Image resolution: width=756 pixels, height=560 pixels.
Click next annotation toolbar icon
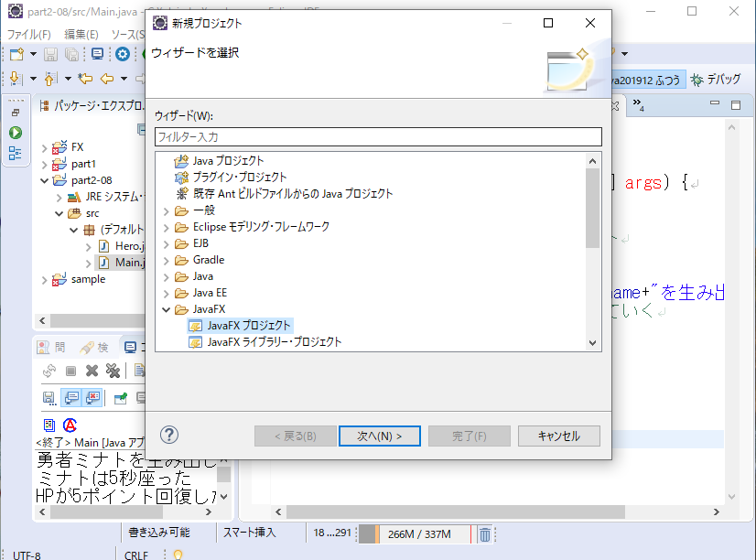coord(16,78)
